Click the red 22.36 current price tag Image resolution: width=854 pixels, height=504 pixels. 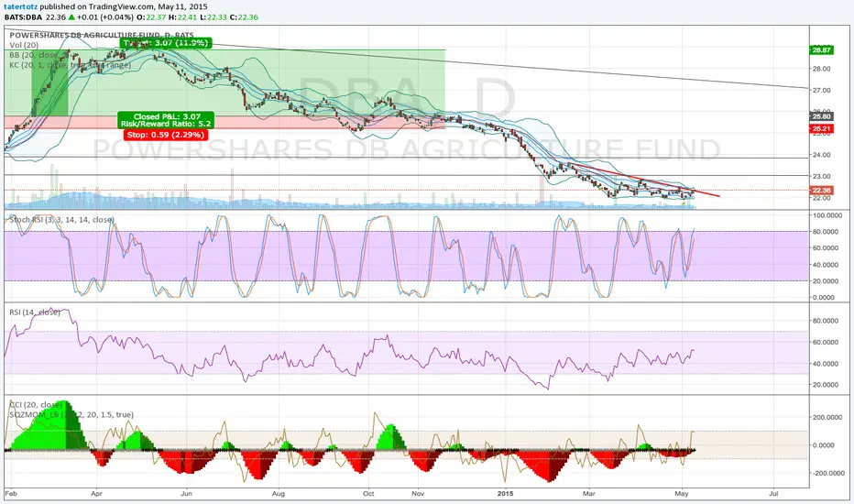pos(821,191)
